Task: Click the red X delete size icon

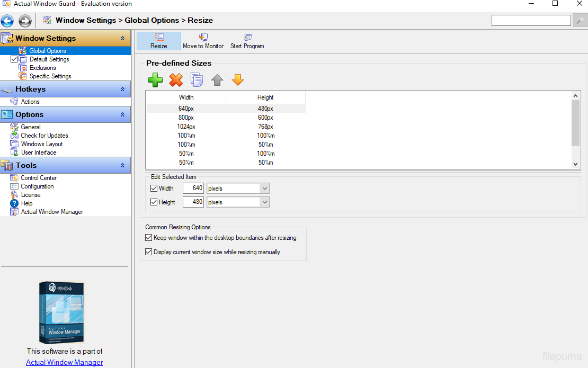Action: (176, 80)
